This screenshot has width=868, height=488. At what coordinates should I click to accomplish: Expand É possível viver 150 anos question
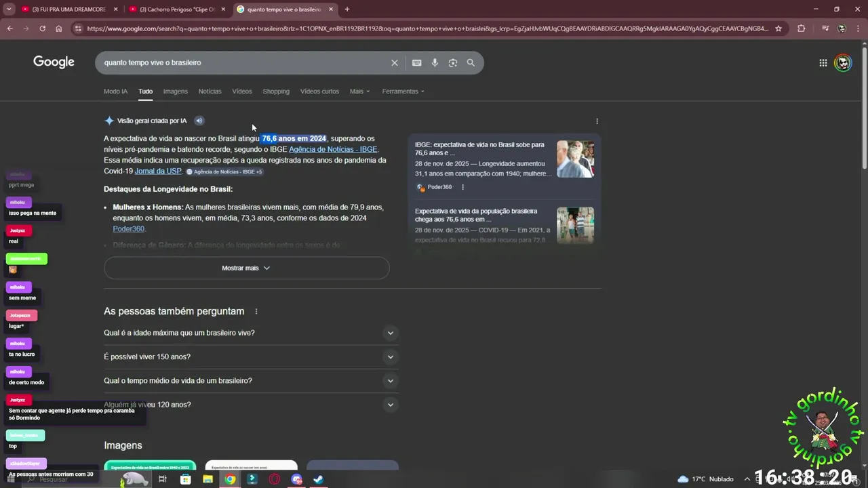(251, 357)
